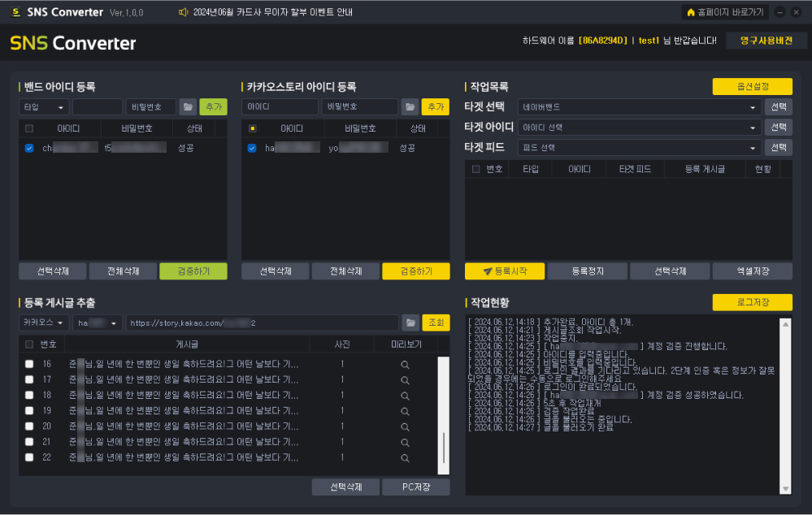This screenshot has width=812, height=515.
Task: Check the checkbox for post number 16
Action: [x=29, y=364]
